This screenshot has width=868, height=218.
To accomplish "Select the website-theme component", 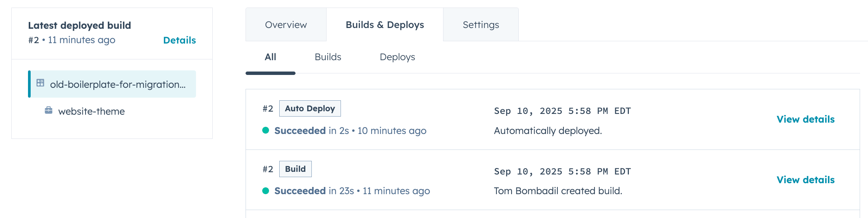I will [91, 111].
